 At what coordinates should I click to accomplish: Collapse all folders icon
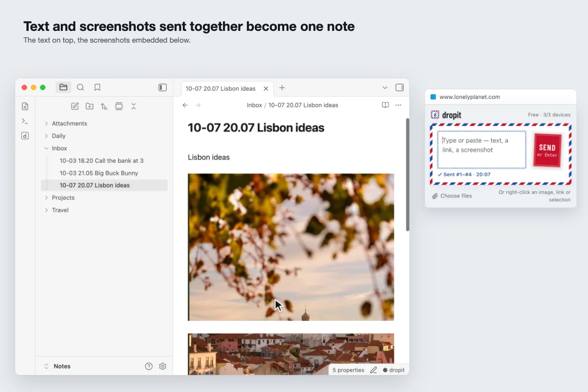(x=133, y=106)
